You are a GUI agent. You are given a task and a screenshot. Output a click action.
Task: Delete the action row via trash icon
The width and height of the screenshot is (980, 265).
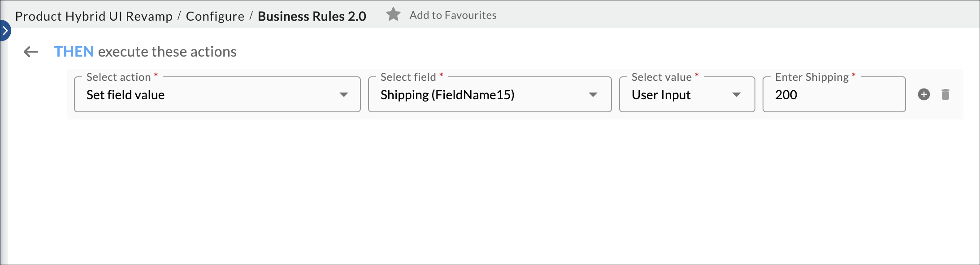pyautogui.click(x=945, y=94)
